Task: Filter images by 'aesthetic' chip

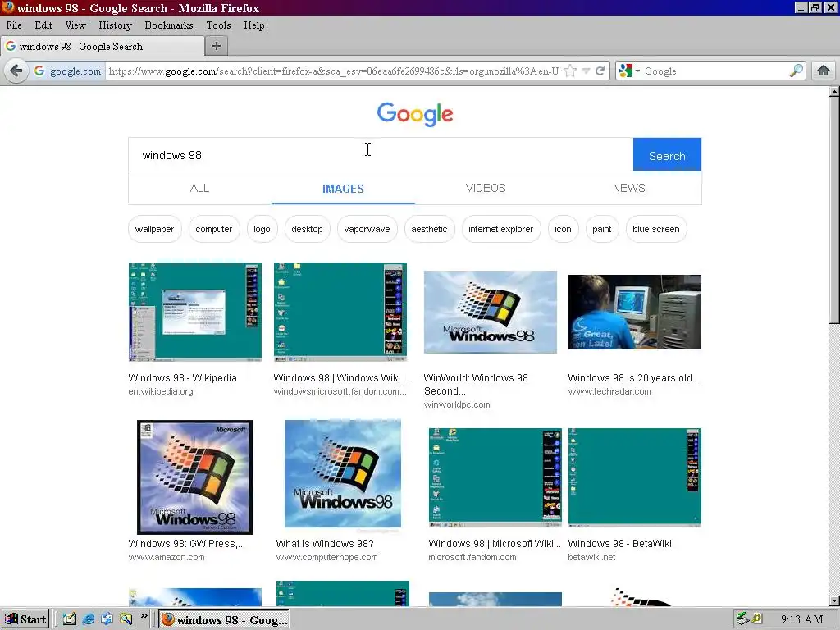Action: (x=429, y=229)
